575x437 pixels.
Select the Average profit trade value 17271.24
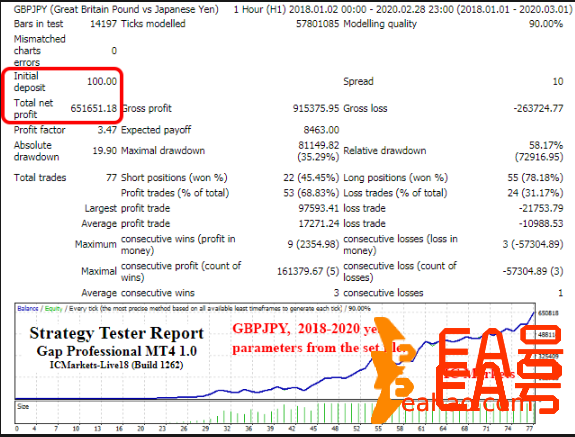pyautogui.click(x=318, y=224)
